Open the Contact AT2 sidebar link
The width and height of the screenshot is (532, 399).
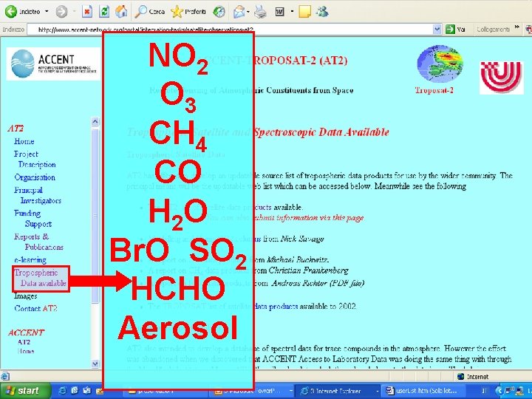[35, 308]
